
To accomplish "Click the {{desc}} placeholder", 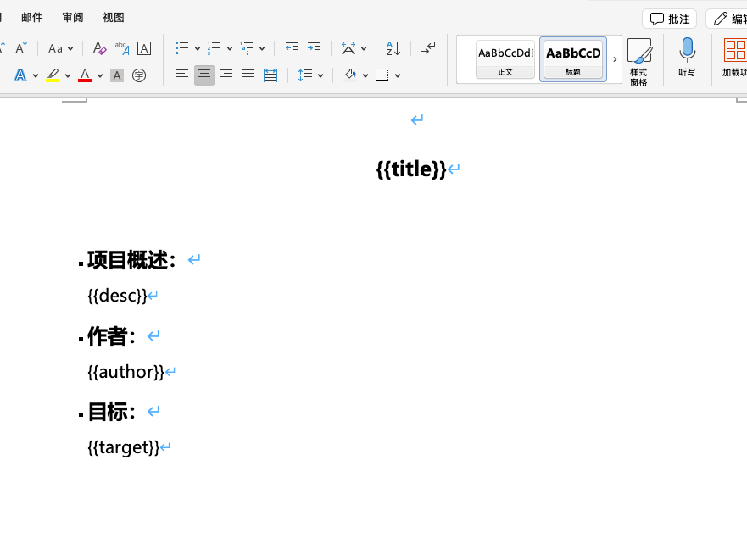I will tap(117, 296).
